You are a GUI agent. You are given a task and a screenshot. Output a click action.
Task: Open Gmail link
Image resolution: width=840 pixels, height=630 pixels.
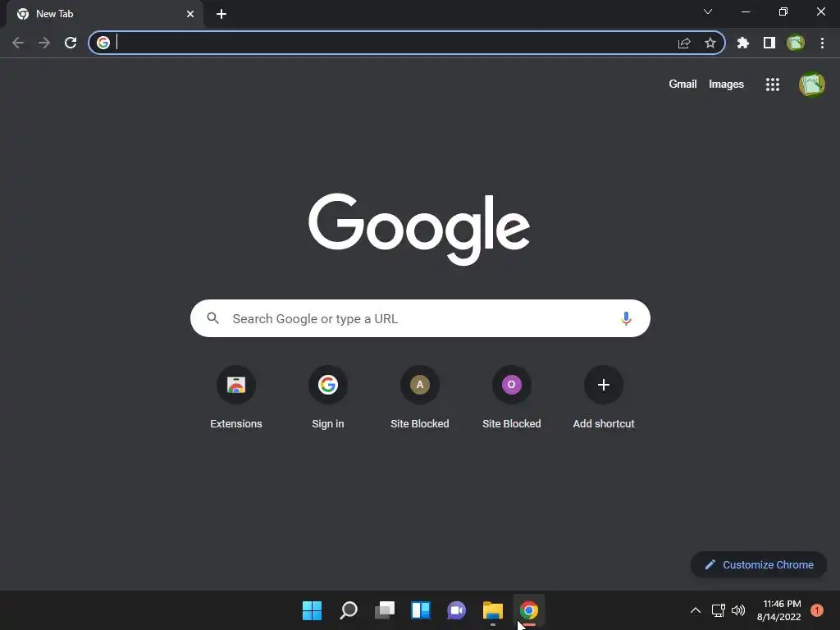(682, 84)
